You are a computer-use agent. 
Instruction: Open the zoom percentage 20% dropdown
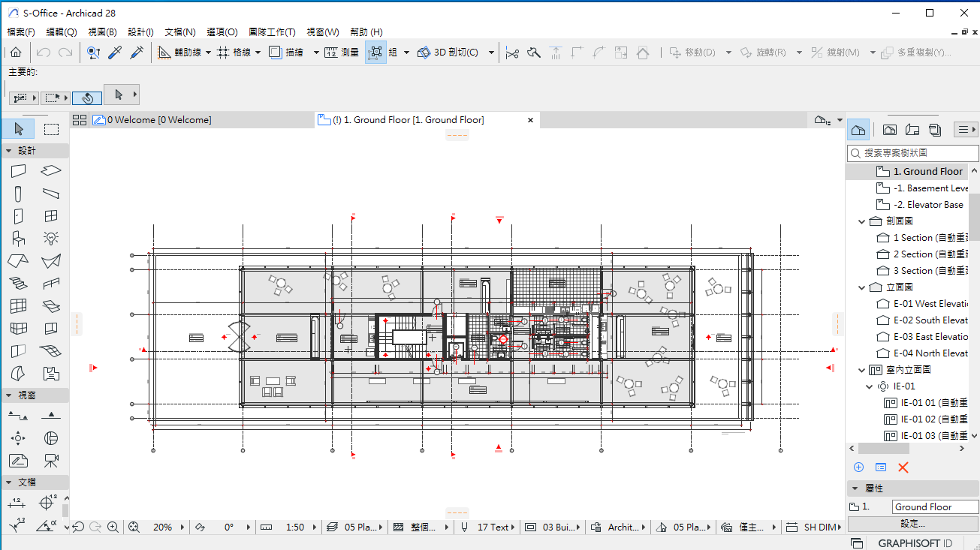(x=182, y=527)
